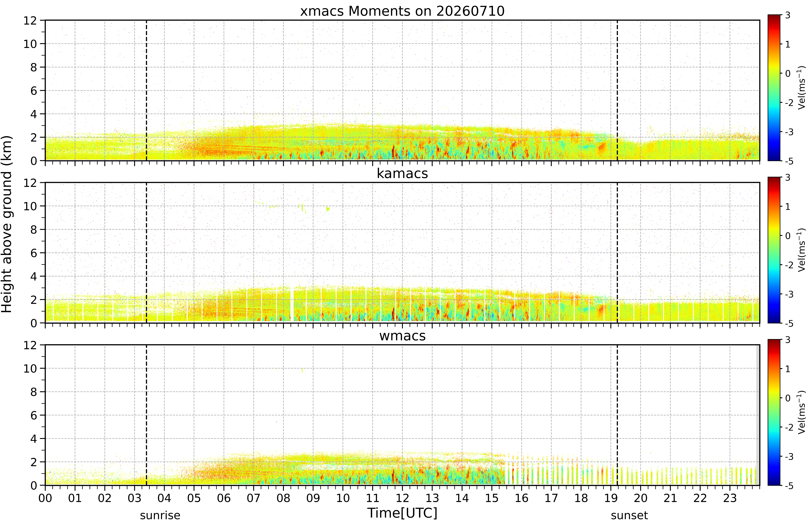This screenshot has height=527, width=812.
Task: Click the "Vel(ms⁻¹)" label beside wmacs colorbar
Action: tap(801, 412)
